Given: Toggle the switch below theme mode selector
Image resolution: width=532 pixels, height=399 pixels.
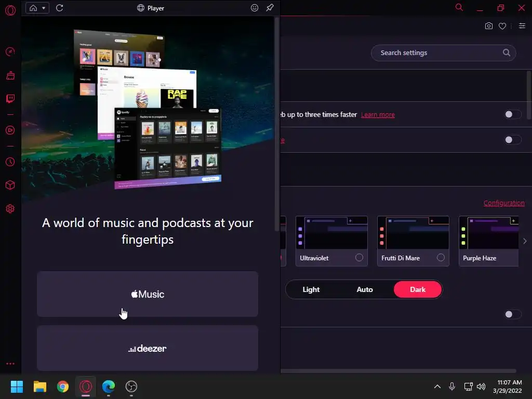Looking at the screenshot, I should [513, 314].
